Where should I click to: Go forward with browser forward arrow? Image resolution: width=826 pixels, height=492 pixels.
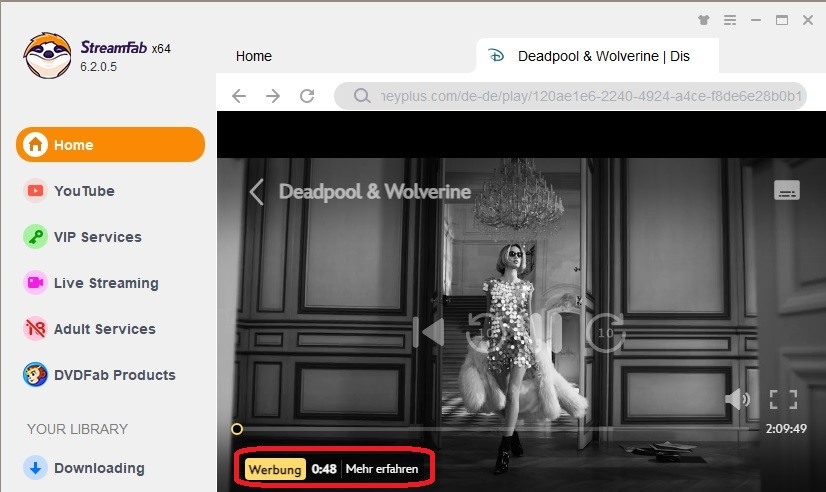273,96
